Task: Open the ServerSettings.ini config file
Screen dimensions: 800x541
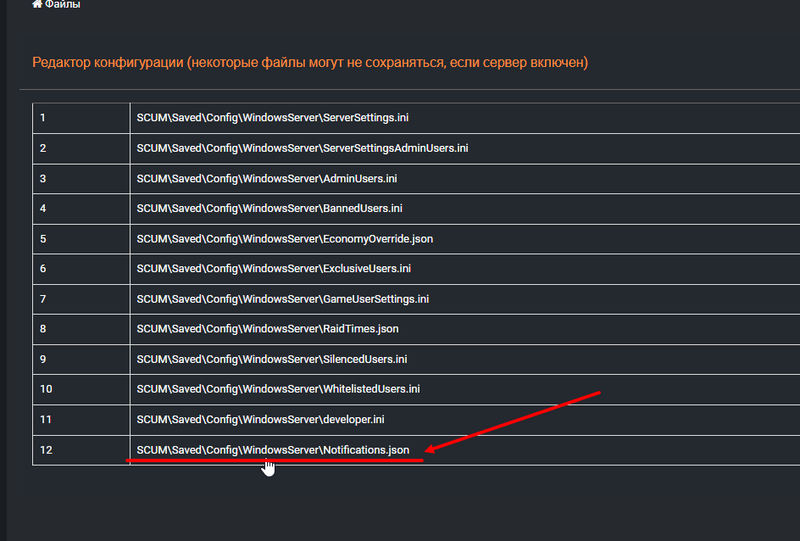Action: [x=272, y=118]
